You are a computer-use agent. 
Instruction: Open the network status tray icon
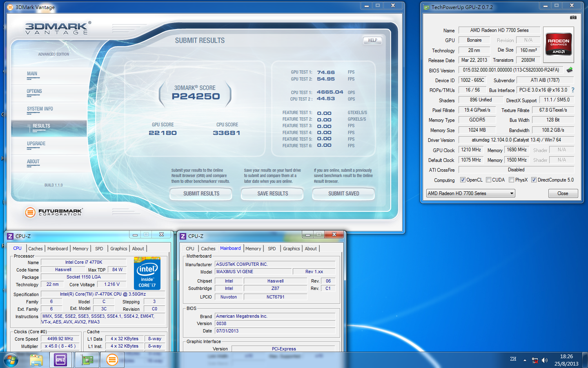point(535,360)
